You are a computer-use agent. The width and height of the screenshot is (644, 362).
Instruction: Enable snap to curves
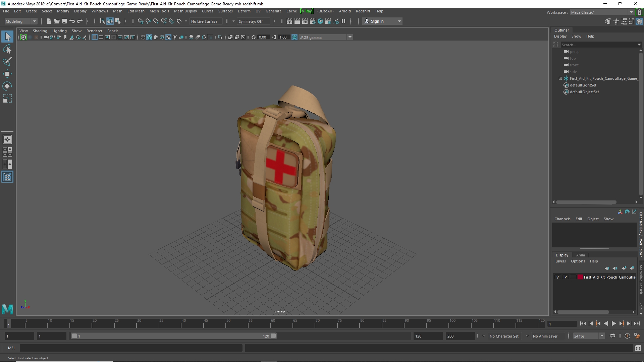pyautogui.click(x=148, y=21)
